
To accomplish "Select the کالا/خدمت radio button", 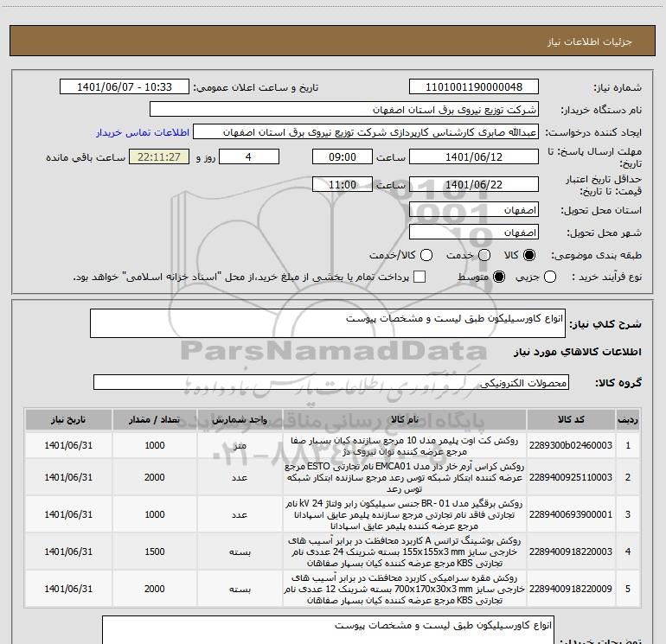I will coord(426,255).
